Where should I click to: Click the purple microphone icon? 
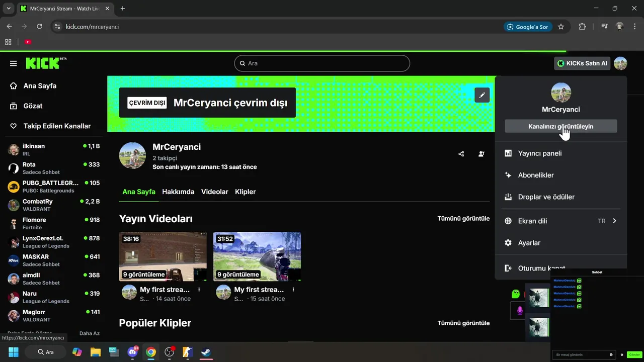[520, 311]
